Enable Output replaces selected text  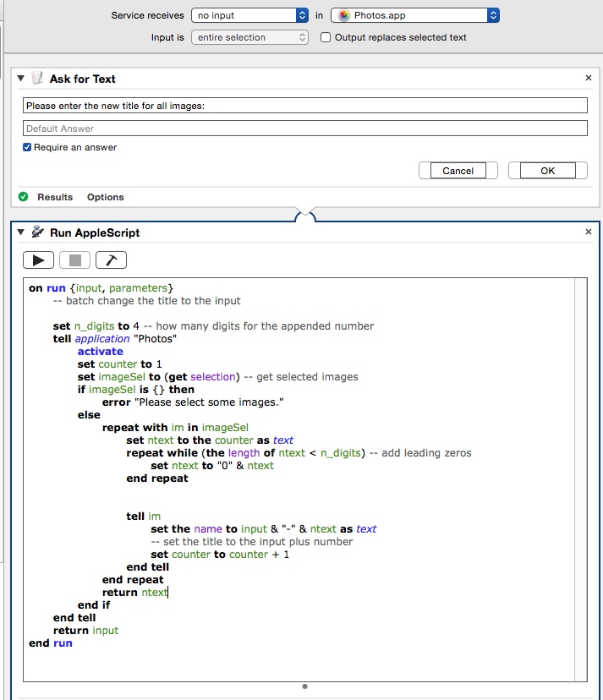[x=326, y=37]
